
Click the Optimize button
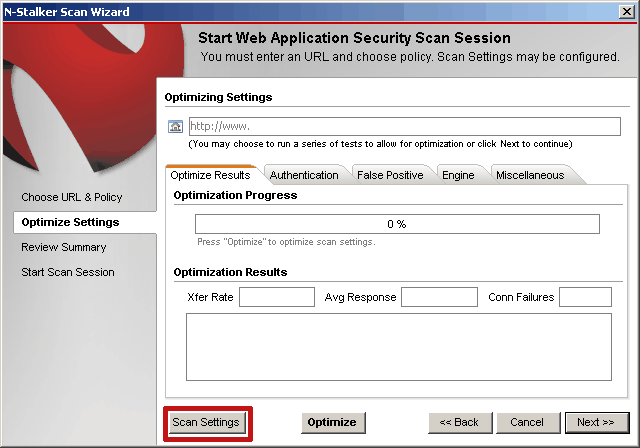(332, 422)
